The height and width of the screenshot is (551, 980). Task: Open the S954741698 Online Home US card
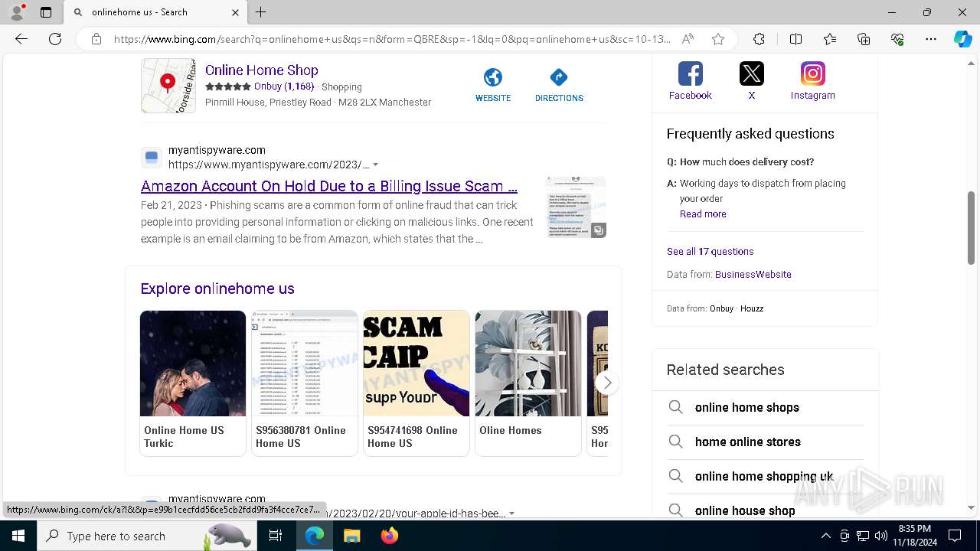416,383
